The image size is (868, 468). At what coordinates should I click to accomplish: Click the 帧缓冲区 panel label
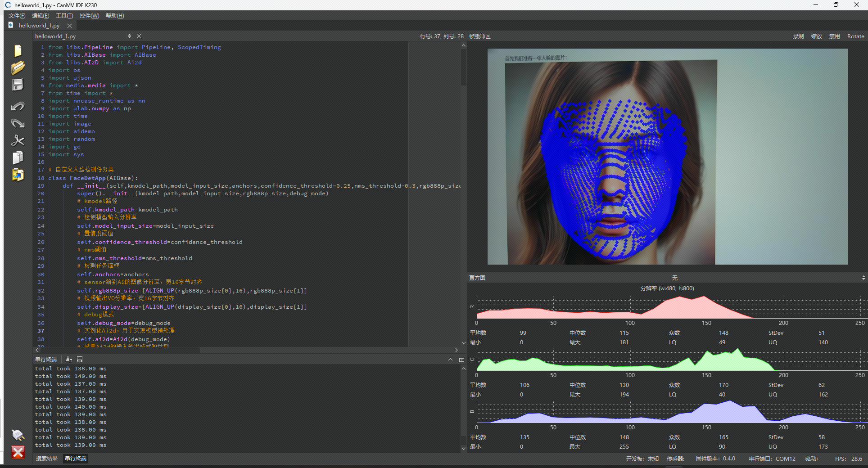(479, 36)
